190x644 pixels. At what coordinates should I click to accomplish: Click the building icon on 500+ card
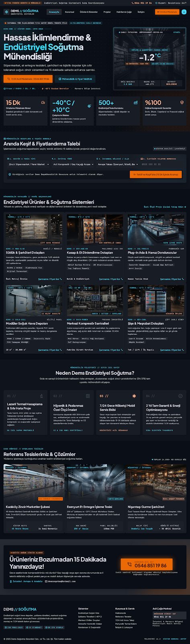point(136,103)
